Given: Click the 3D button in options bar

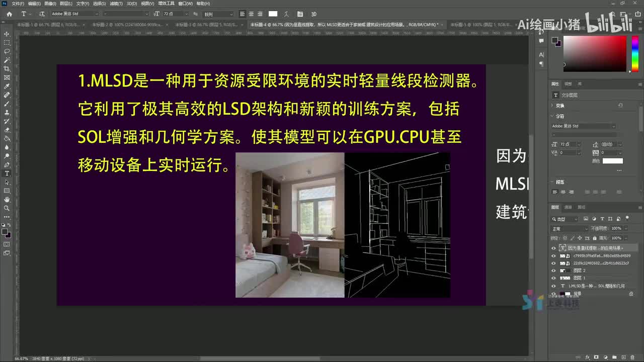Looking at the screenshot, I should click(x=314, y=14).
